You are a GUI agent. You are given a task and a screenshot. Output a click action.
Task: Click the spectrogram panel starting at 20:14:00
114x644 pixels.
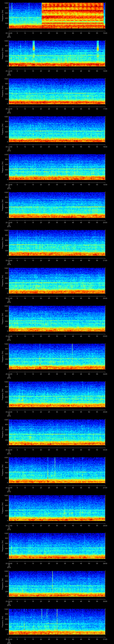click(57, 16)
